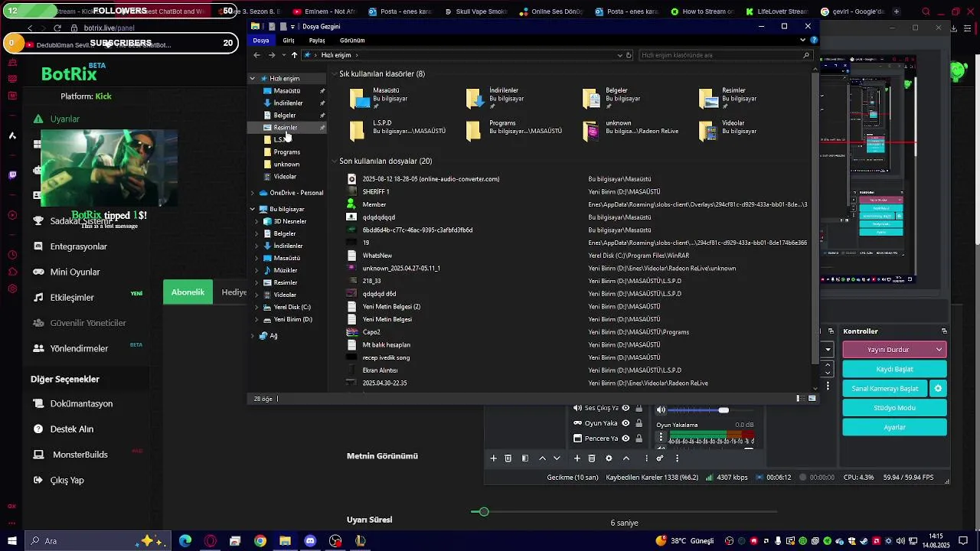Viewport: 980px width, 551px height.
Task: Open Uyarılar alert triangle in BotRix sidebar
Action: click(x=38, y=119)
